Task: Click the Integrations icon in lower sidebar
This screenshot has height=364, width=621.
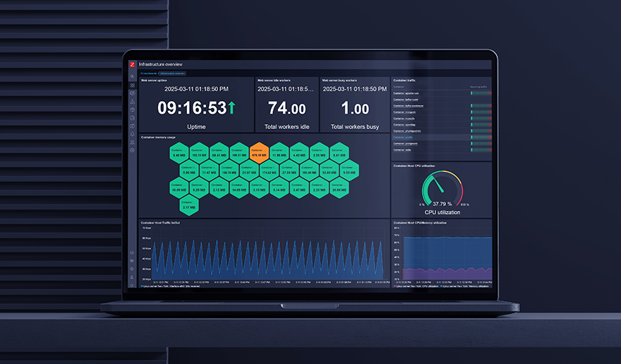Action: 132,260
